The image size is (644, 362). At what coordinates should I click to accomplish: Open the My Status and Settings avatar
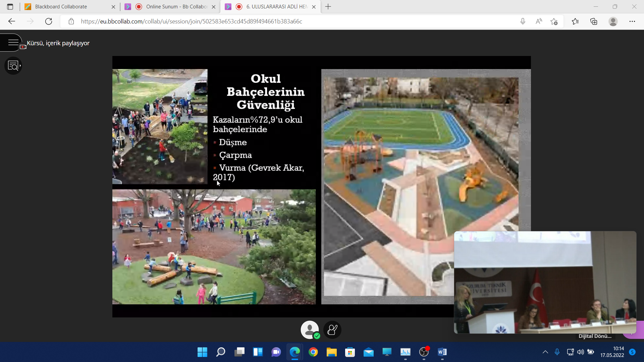(310, 330)
